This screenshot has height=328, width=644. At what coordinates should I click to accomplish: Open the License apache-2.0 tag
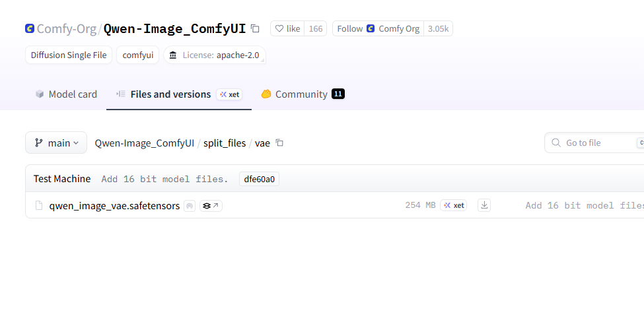click(214, 55)
